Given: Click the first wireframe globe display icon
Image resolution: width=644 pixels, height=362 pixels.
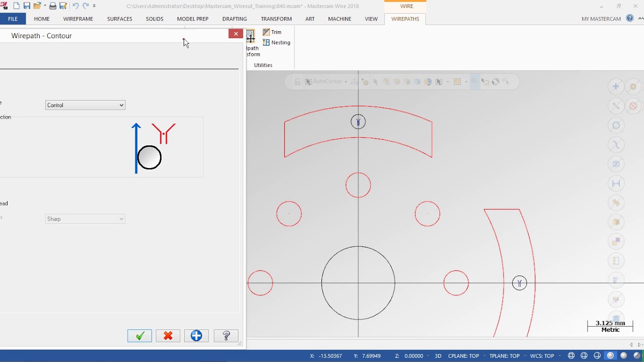Looking at the screenshot, I should [x=572, y=356].
